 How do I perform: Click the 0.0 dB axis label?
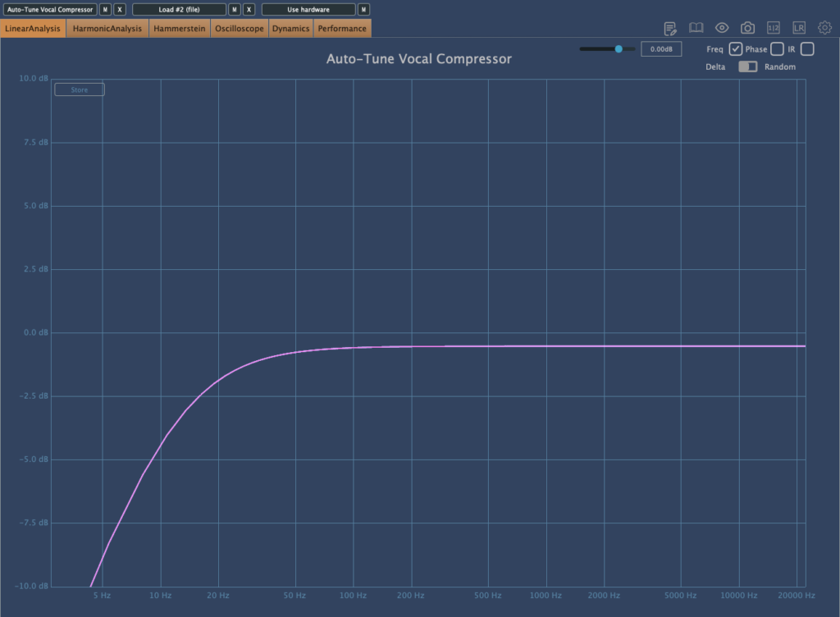tap(36, 332)
